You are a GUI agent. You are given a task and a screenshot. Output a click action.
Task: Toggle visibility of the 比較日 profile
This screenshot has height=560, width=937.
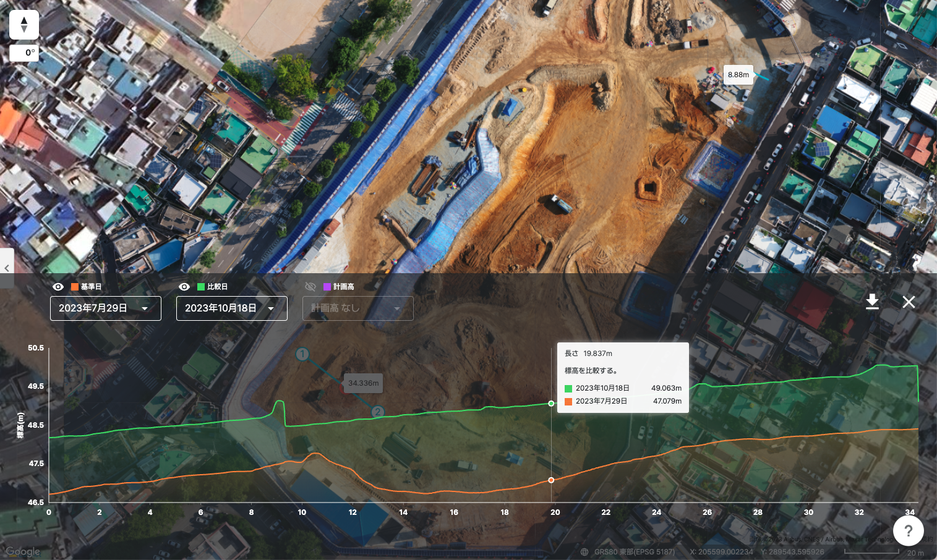pos(184,287)
